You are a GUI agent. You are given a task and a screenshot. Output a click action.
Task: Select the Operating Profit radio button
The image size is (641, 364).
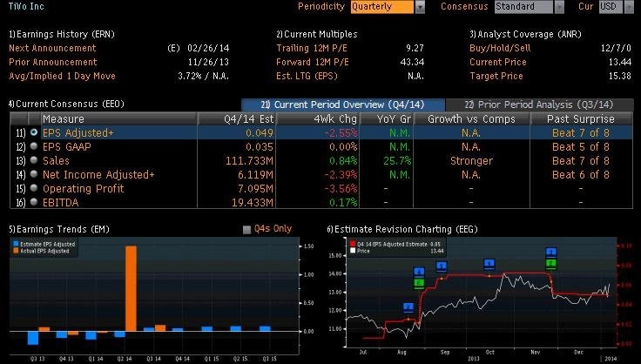[34, 188]
